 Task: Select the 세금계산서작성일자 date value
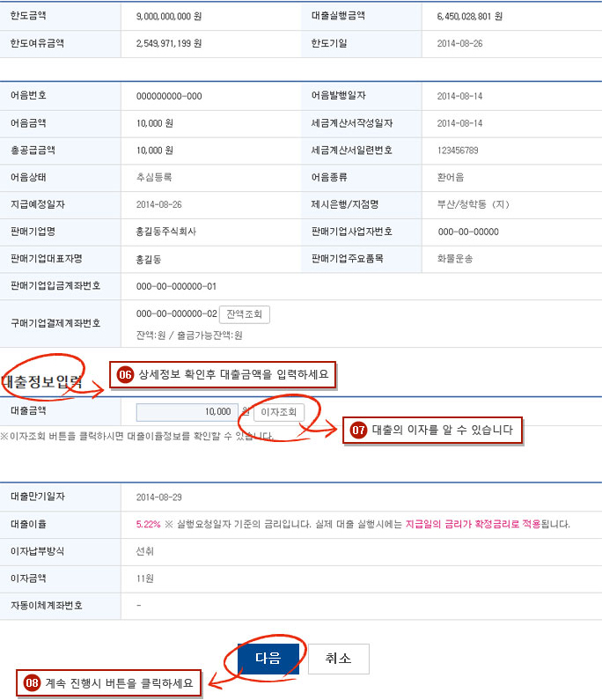459,123
